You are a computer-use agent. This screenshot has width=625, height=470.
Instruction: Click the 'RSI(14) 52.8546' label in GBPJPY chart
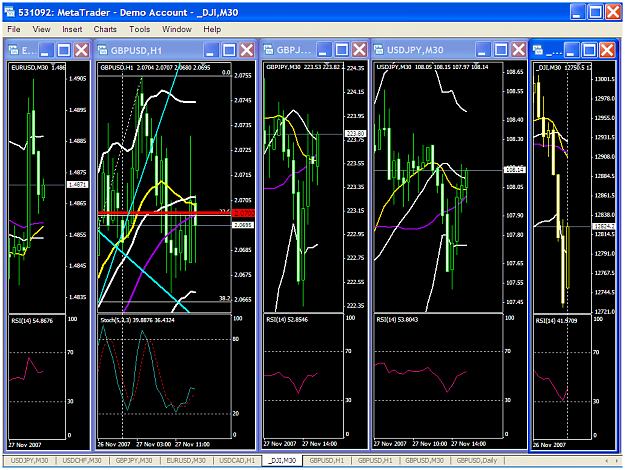tap(287, 319)
